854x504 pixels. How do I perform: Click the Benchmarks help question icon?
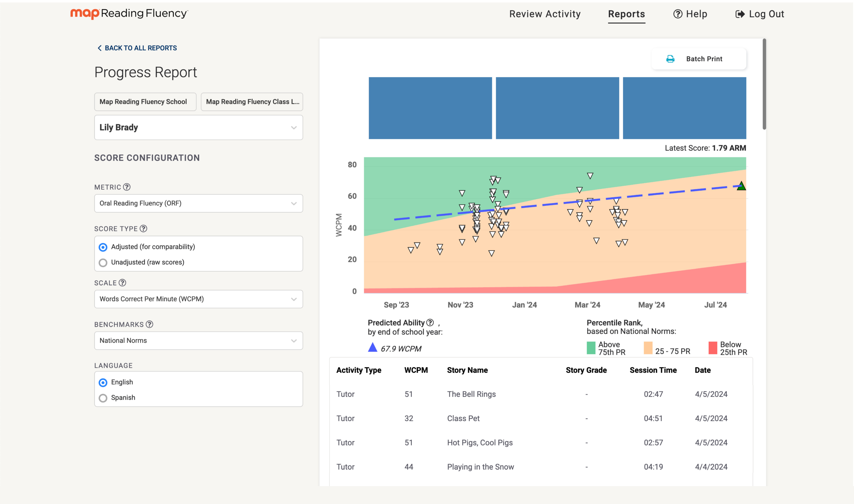point(150,324)
